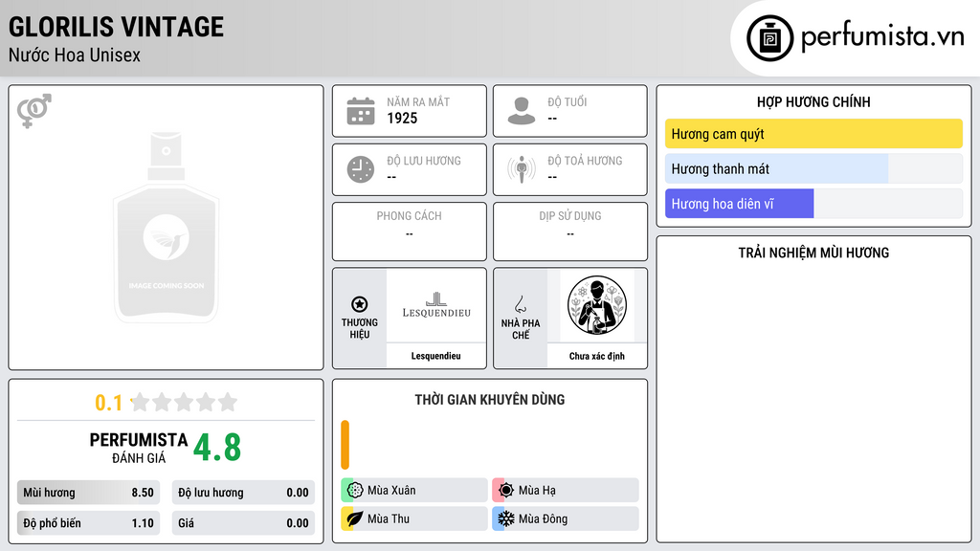Click the Mùi hương 8.50 score row

coord(88,493)
